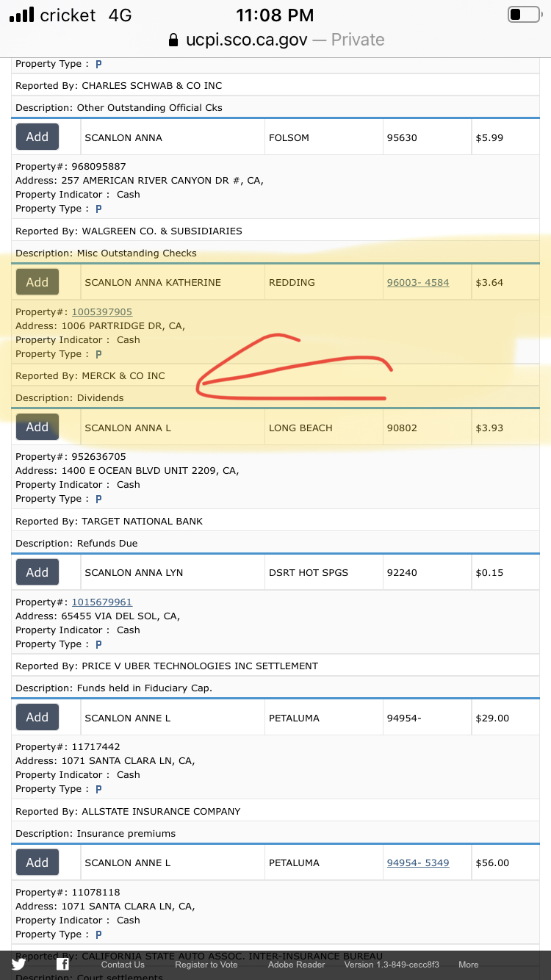Tap the battery indicator in status bar
Image resolution: width=551 pixels, height=980 pixels.
(x=524, y=15)
